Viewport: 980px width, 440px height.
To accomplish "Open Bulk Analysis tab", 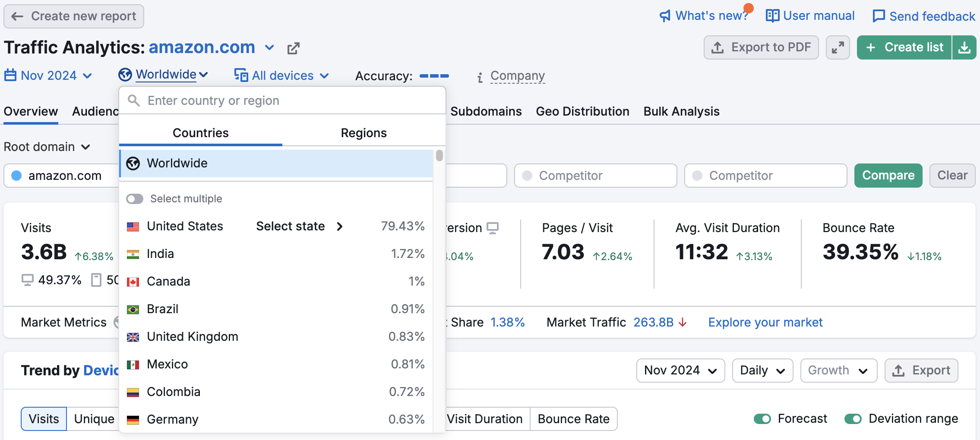I will pyautogui.click(x=681, y=111).
